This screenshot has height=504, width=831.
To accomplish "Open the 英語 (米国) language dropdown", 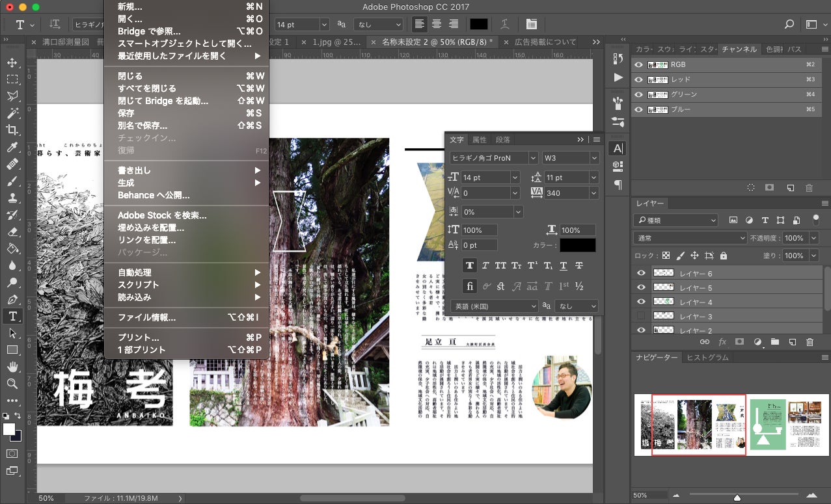I will pyautogui.click(x=493, y=306).
